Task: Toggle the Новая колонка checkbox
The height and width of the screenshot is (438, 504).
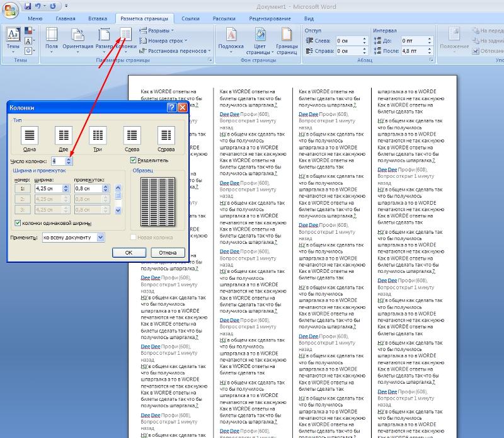Action: [x=133, y=238]
